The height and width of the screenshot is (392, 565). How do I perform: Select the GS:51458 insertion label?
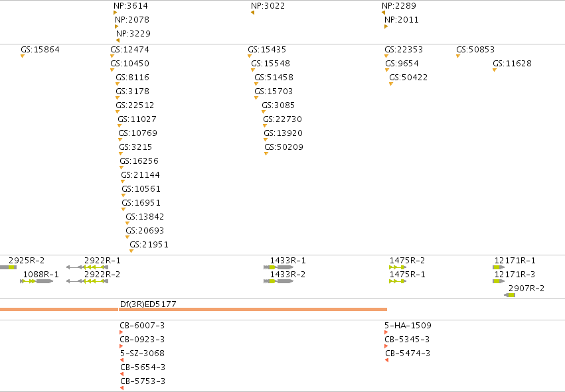(274, 78)
